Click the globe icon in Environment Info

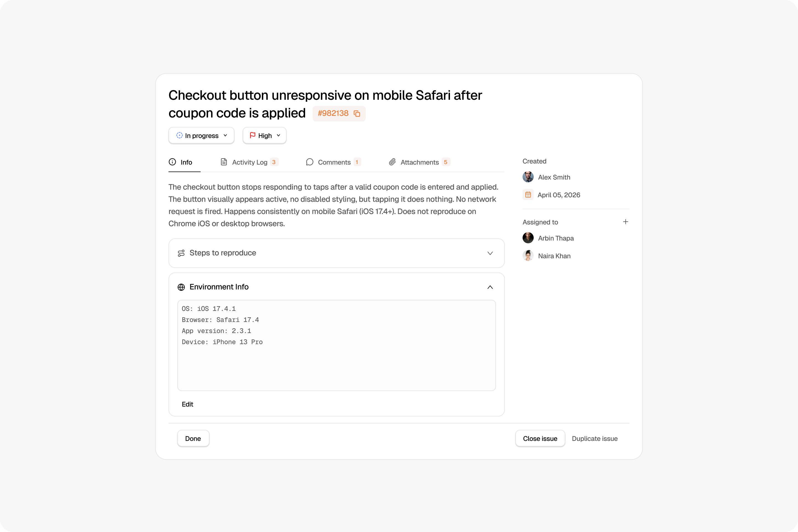click(x=181, y=287)
